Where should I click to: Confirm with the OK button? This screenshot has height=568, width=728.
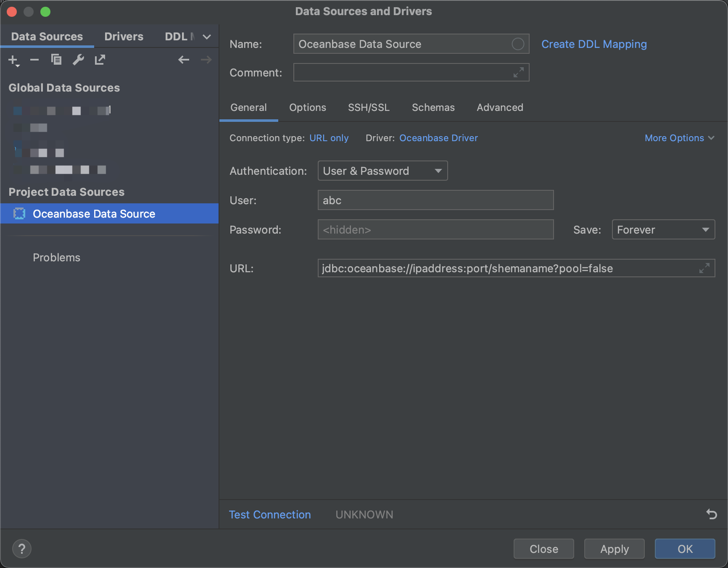(x=685, y=549)
